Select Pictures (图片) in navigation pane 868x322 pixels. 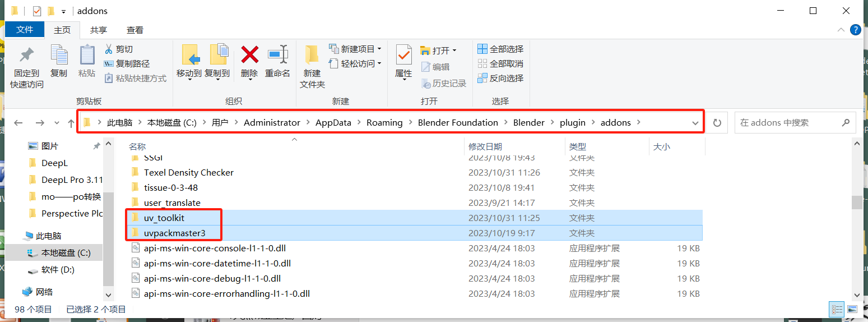(50, 146)
